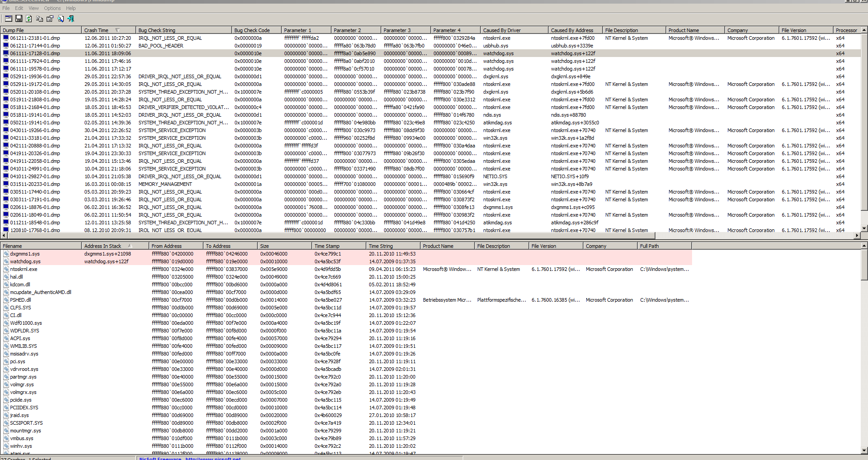This screenshot has height=460, width=868.
Task: Open the www.nirsoft.net link in status bar
Action: tap(213, 458)
